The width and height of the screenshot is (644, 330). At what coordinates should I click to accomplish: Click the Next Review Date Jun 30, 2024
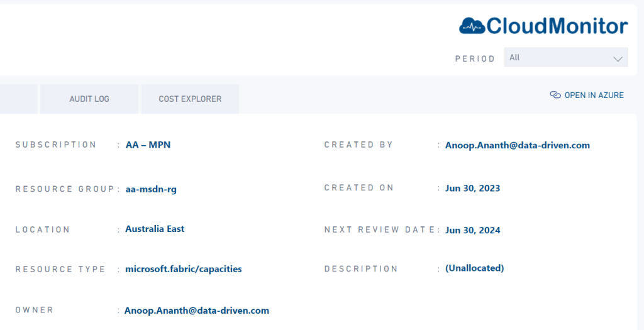tap(473, 230)
